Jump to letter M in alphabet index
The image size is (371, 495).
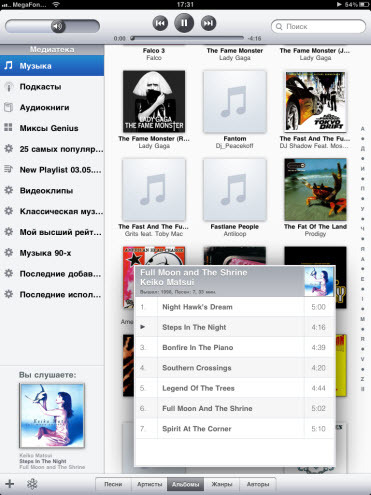pos(362,319)
